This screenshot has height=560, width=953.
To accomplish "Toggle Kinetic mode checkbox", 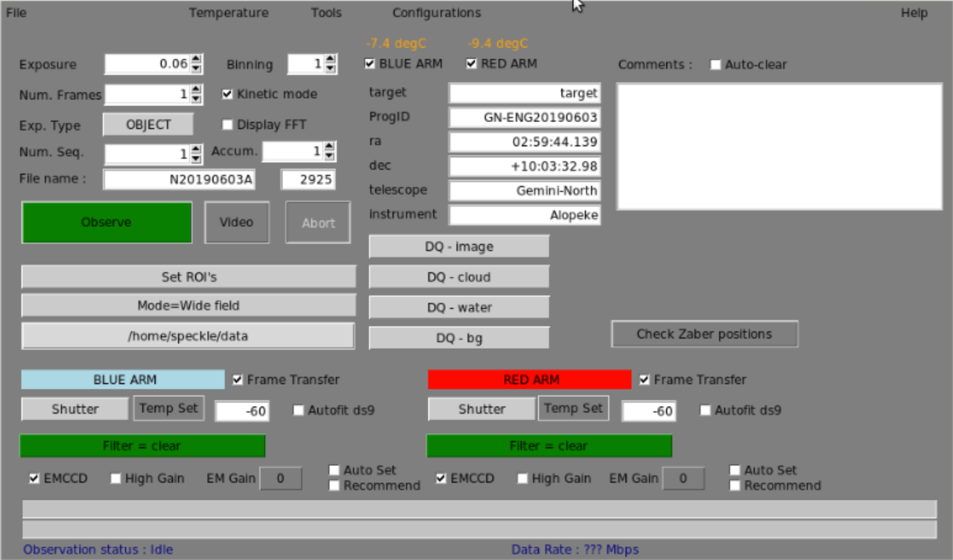I will (x=227, y=94).
